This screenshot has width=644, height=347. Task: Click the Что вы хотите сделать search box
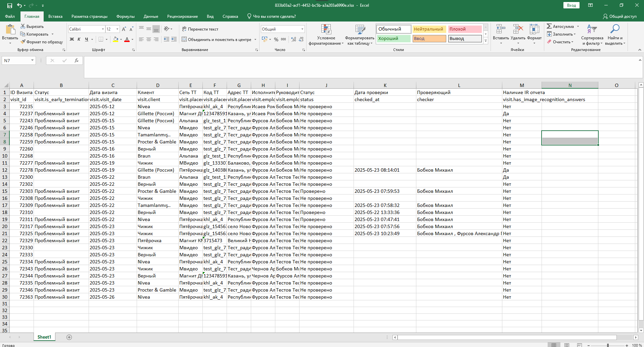point(271,16)
